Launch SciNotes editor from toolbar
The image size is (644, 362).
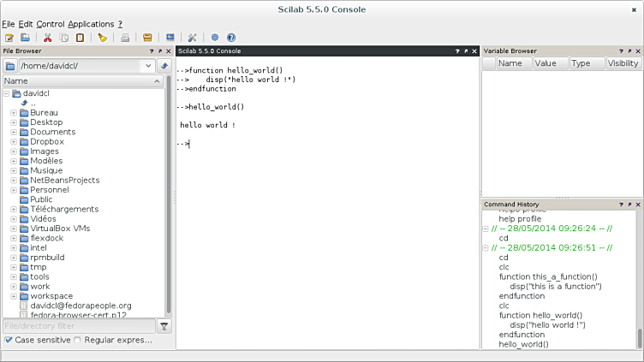(x=9, y=38)
